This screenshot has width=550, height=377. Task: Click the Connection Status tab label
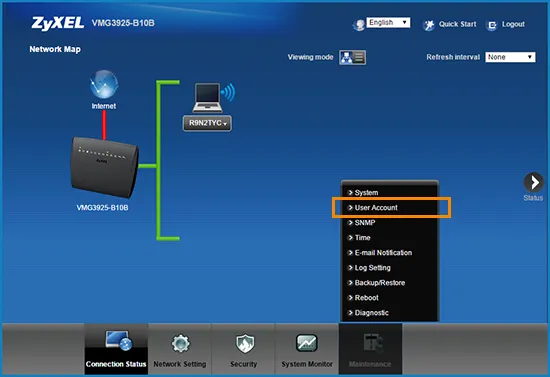(116, 364)
